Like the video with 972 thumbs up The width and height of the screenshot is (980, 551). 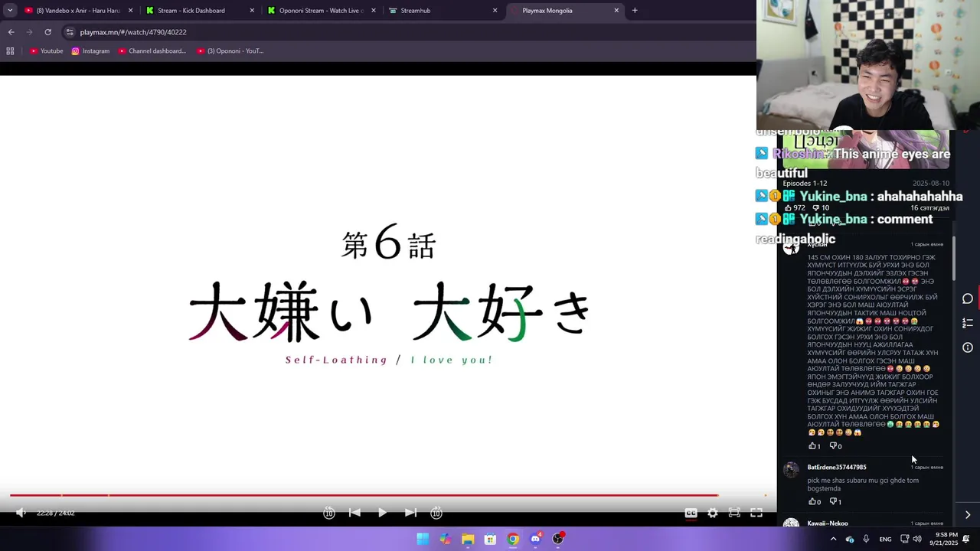[795, 207]
